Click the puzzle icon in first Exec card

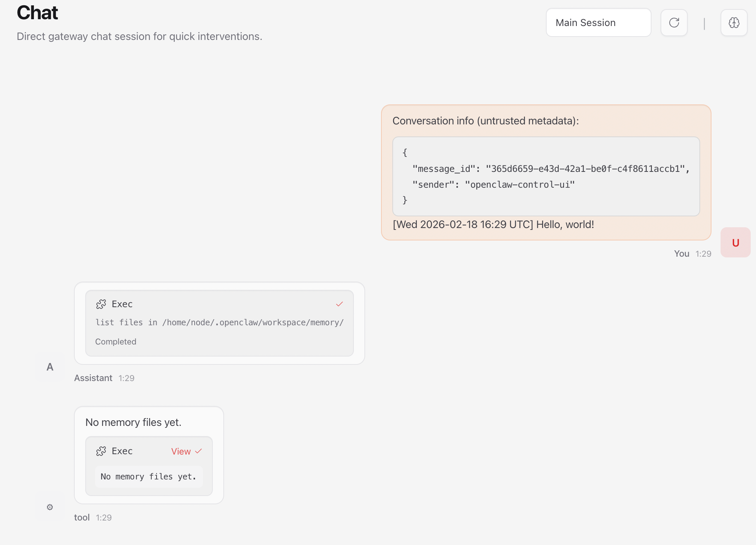[x=101, y=304]
